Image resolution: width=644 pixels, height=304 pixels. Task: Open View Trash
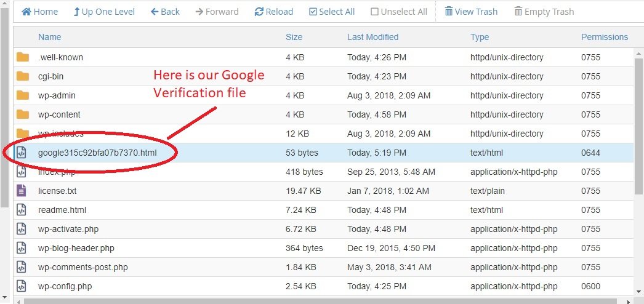[x=471, y=12]
